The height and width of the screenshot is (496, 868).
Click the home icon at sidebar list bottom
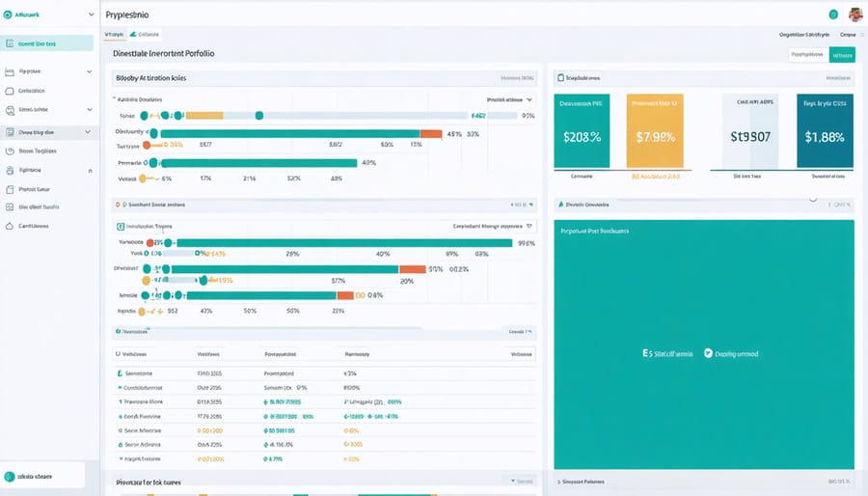click(10, 226)
